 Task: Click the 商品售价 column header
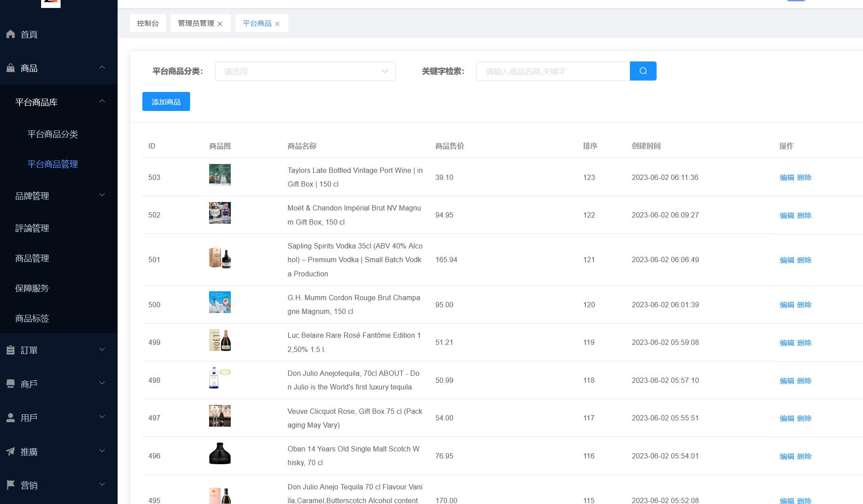(450, 146)
